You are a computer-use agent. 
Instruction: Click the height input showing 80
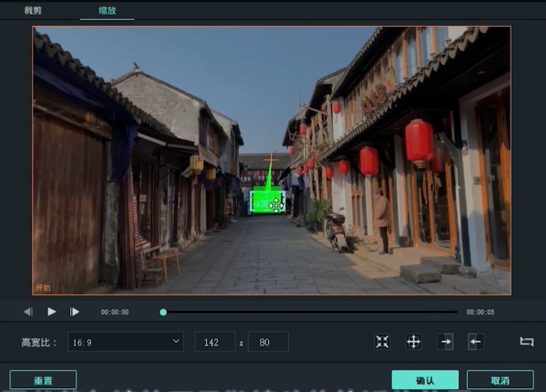tap(268, 342)
